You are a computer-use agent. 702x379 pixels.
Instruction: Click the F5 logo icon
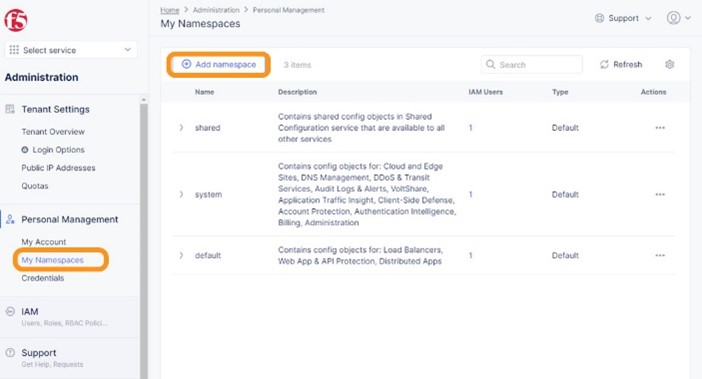pos(16,20)
